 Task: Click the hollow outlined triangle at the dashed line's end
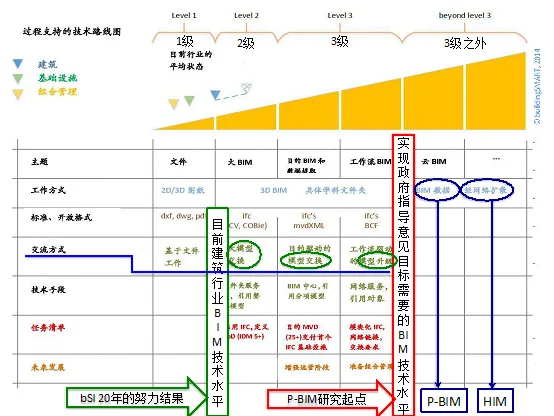point(246,88)
